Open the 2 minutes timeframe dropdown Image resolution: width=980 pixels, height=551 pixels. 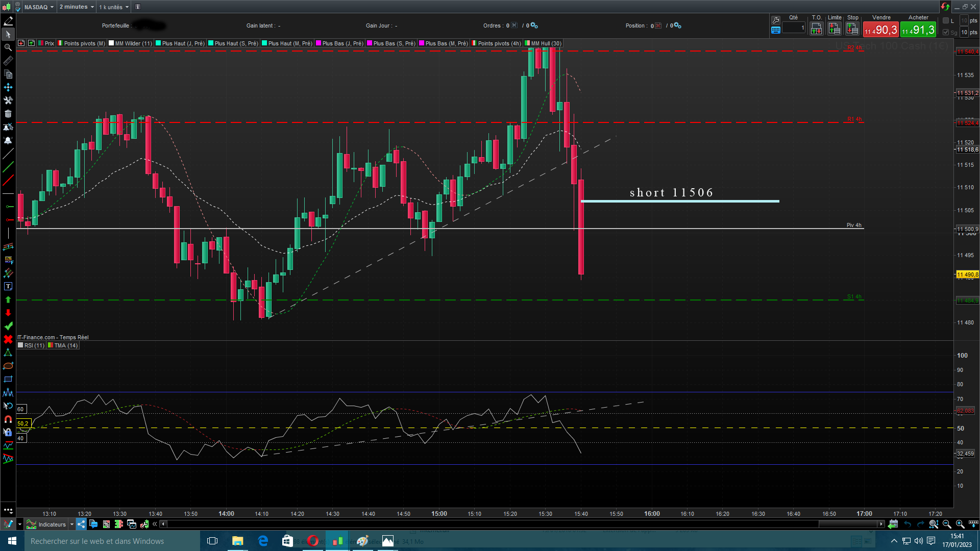[77, 7]
